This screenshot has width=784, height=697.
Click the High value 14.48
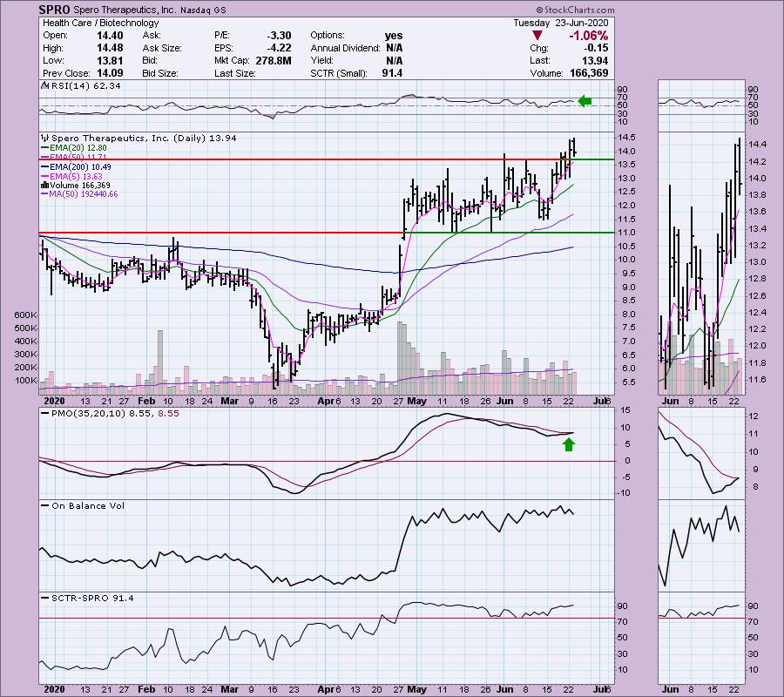(110, 48)
